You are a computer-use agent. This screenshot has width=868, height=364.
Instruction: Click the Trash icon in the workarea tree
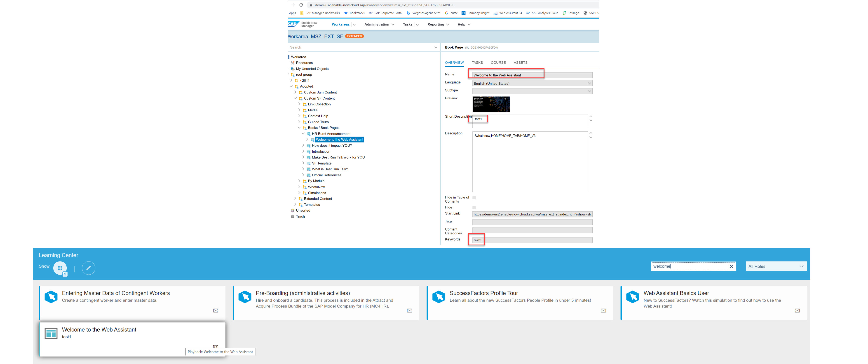293,217
